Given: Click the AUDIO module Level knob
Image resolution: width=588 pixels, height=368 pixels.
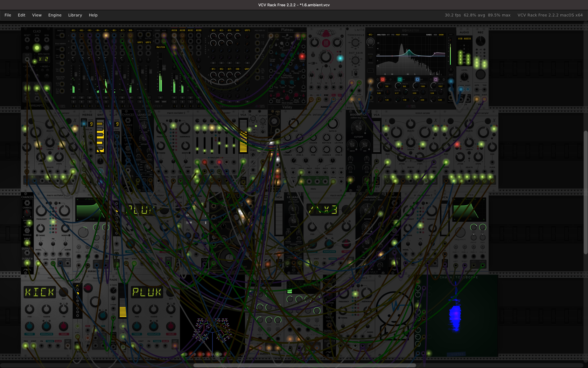Looking at the screenshot, I should coord(464,77).
